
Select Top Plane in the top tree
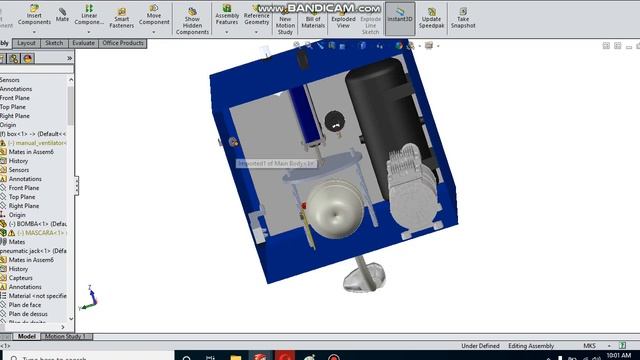13,107
